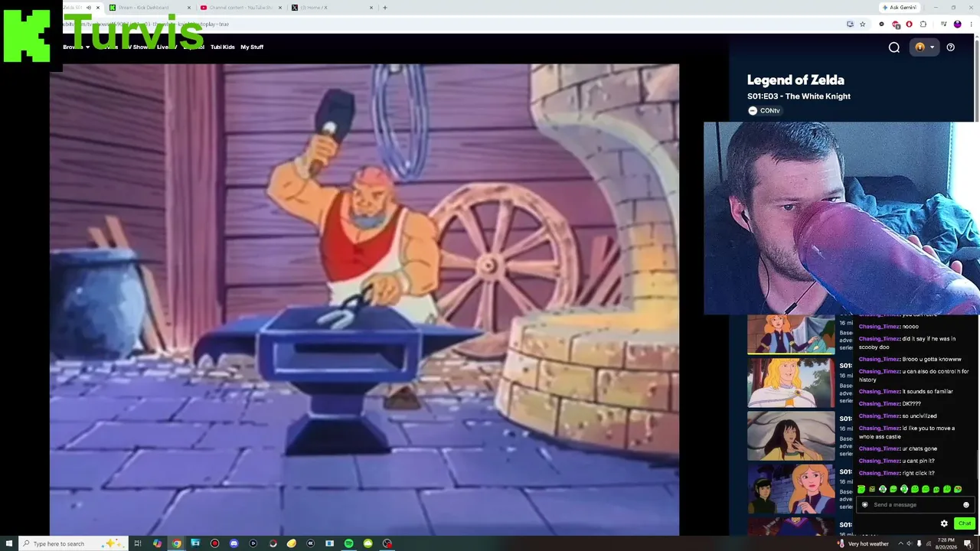Open the Copilot icon on the taskbar

tap(157, 543)
